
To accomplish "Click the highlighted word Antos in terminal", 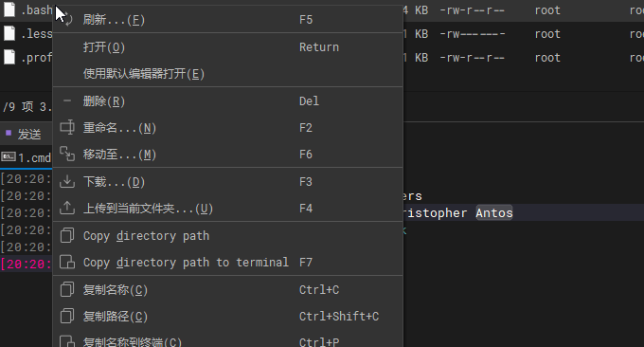I will click(494, 212).
